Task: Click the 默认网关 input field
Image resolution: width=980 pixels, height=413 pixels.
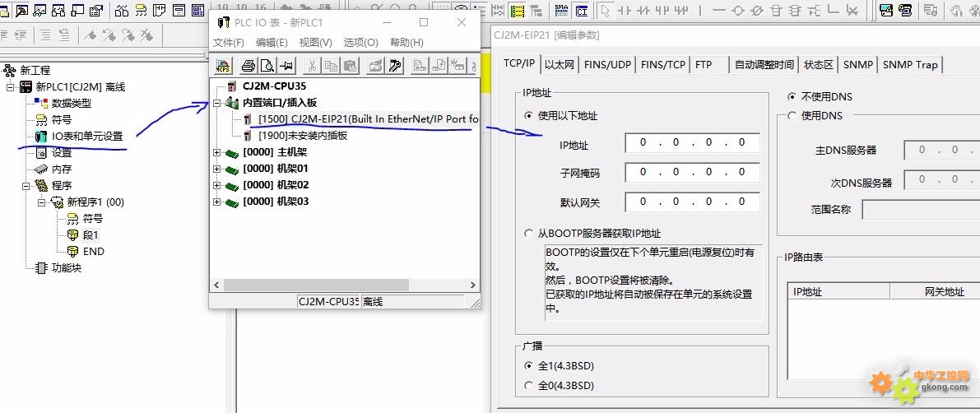Action: pos(692,202)
